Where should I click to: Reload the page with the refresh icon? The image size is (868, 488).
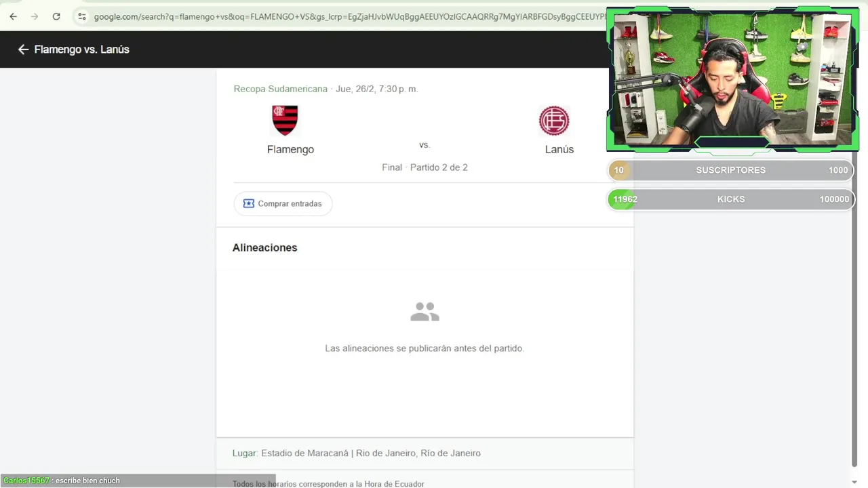tap(56, 16)
